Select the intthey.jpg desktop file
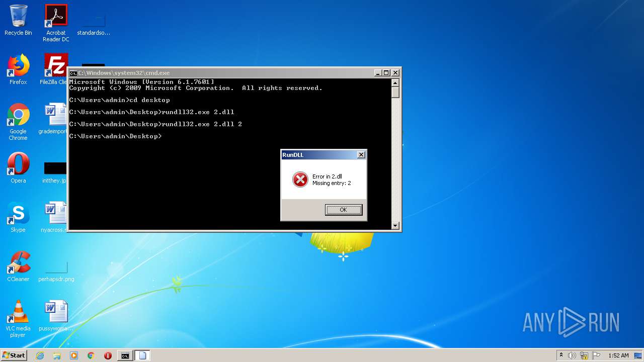Viewport: 644px width, 362px height. (54, 172)
